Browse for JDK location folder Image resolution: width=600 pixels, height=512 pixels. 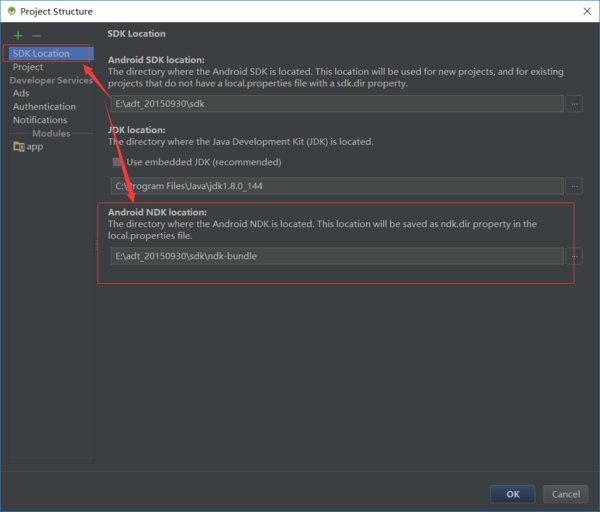(x=574, y=186)
